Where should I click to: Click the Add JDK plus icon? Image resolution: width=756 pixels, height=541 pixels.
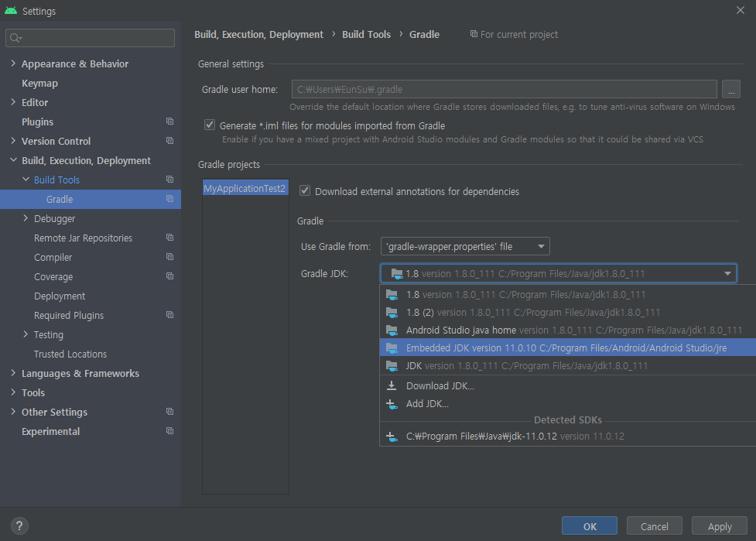(392, 404)
